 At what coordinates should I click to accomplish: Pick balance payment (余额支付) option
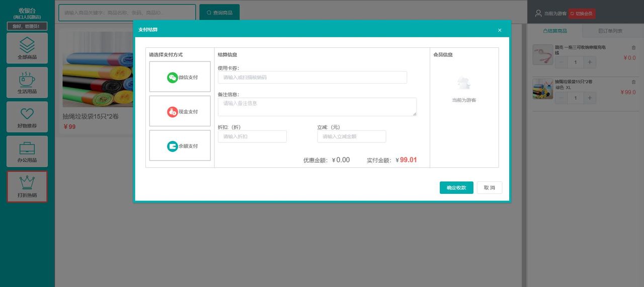pos(180,146)
